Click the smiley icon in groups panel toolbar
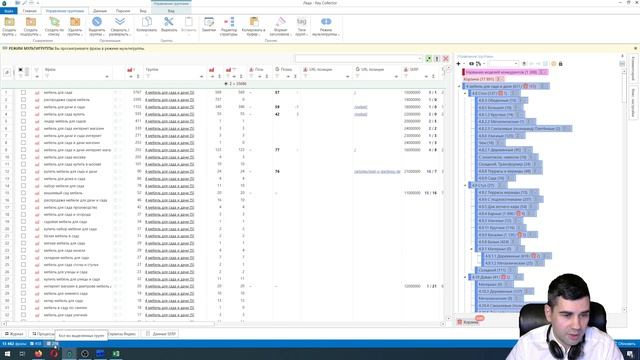The image size is (640, 360). coord(553,64)
